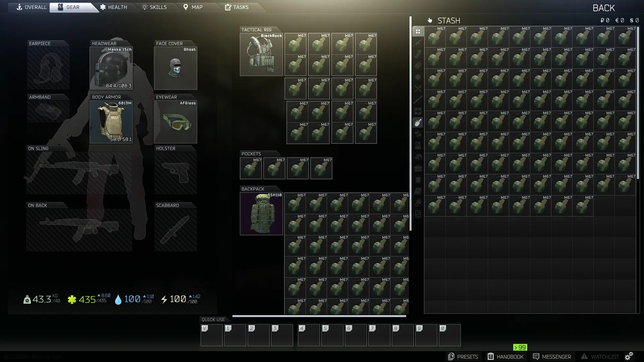The width and height of the screenshot is (644, 362).
Task: Open the TASKS tab
Action: (236, 7)
